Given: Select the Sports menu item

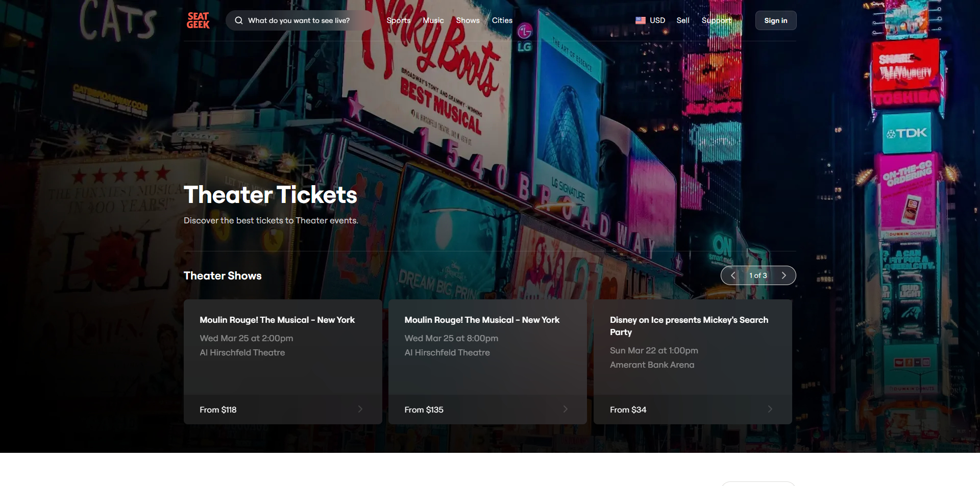Looking at the screenshot, I should 398,20.
